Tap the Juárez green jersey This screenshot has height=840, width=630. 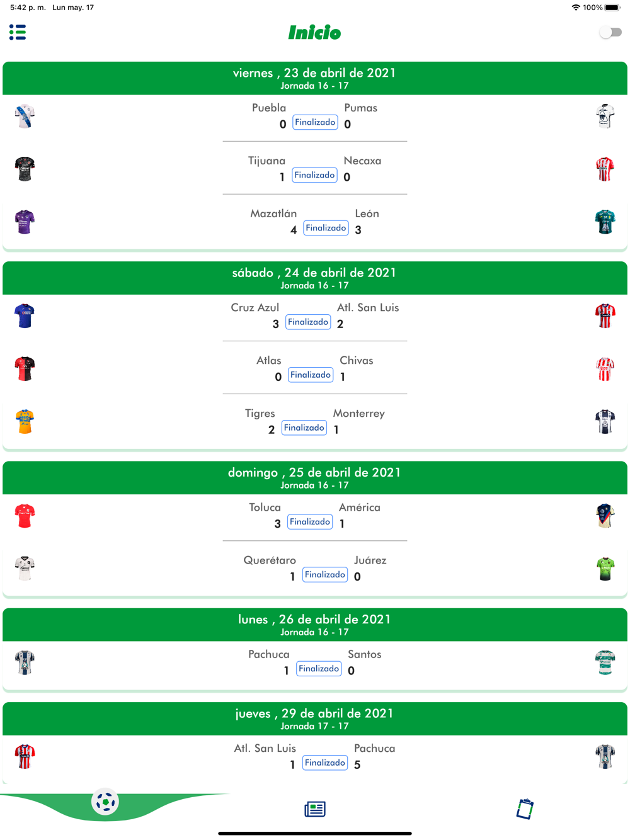[x=605, y=569]
